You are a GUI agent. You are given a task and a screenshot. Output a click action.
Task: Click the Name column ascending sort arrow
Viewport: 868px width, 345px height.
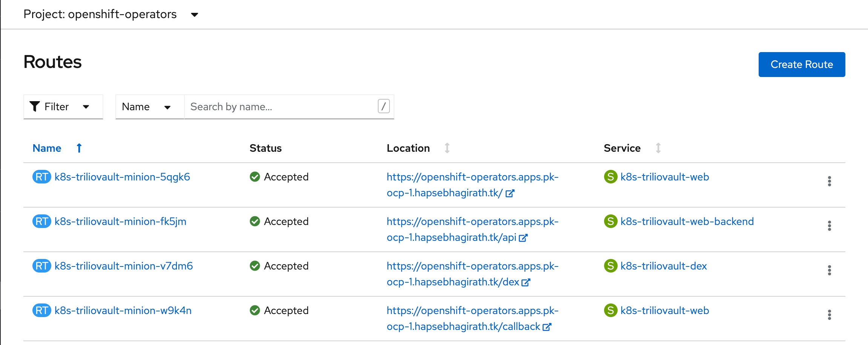[x=79, y=148]
